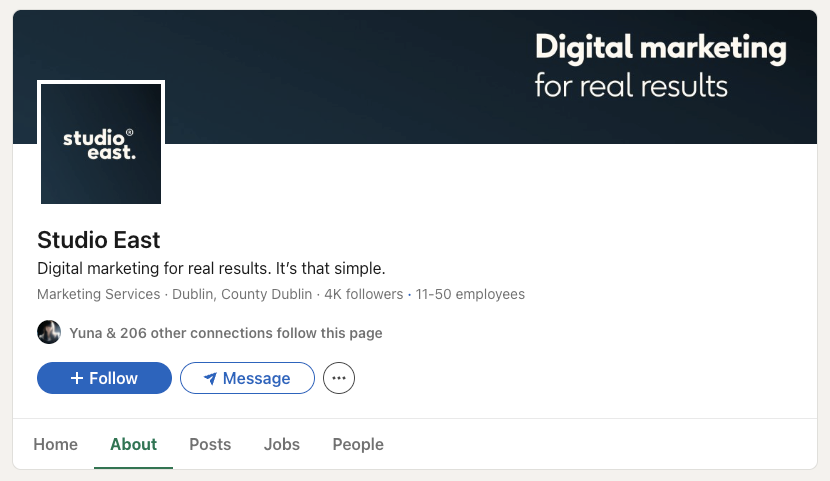Screen dimensions: 830x481
Task: Click the Studio East company name heading
Action: pyautogui.click(x=98, y=240)
